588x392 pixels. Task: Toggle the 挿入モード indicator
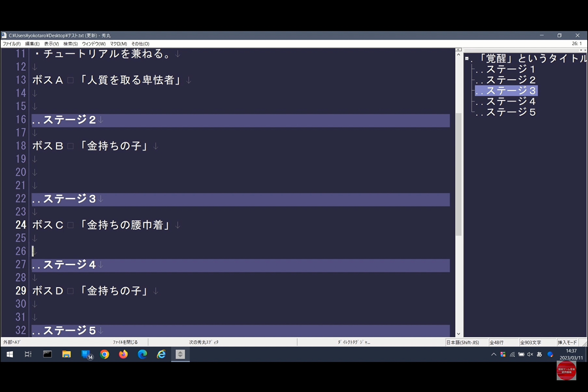[567, 343]
